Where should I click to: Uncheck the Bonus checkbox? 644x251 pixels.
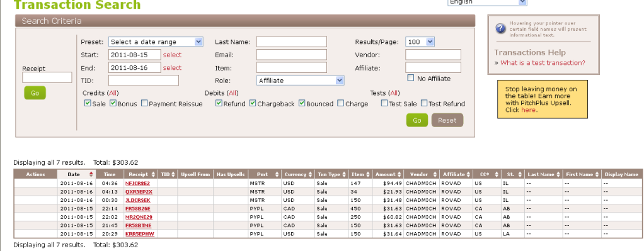(113, 103)
